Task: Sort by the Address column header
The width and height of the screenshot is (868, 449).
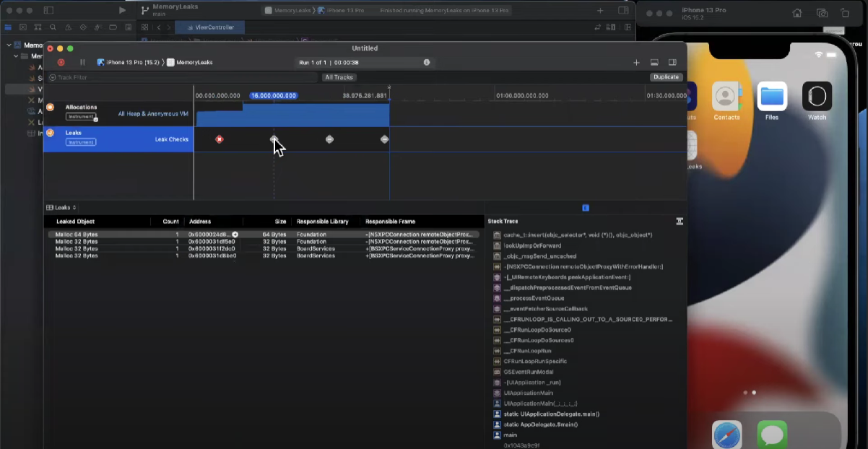Action: pyautogui.click(x=199, y=222)
